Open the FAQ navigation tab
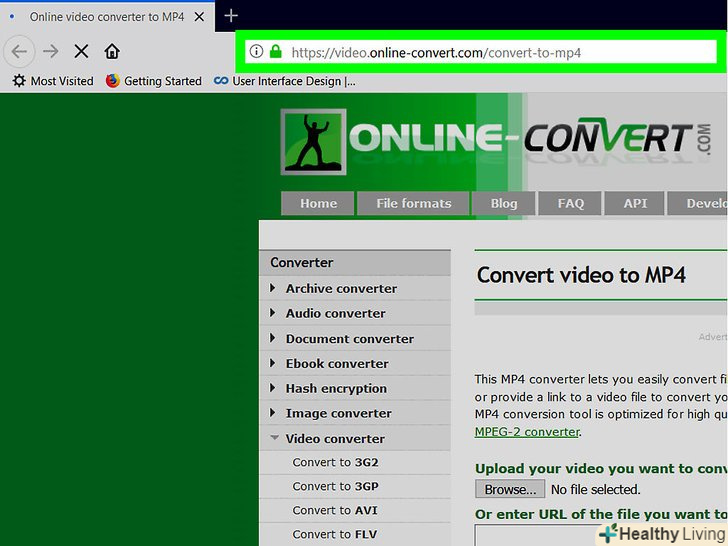Viewport: 728px width, 546px height. click(570, 203)
